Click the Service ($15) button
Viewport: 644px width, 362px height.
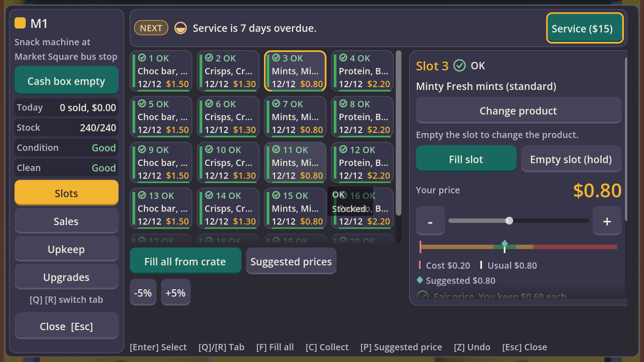click(585, 28)
